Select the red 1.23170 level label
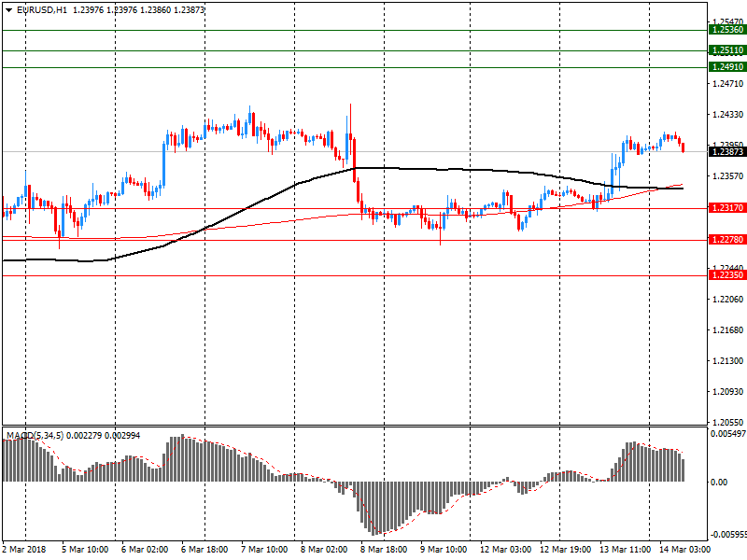The height and width of the screenshot is (560, 747). tap(727, 208)
